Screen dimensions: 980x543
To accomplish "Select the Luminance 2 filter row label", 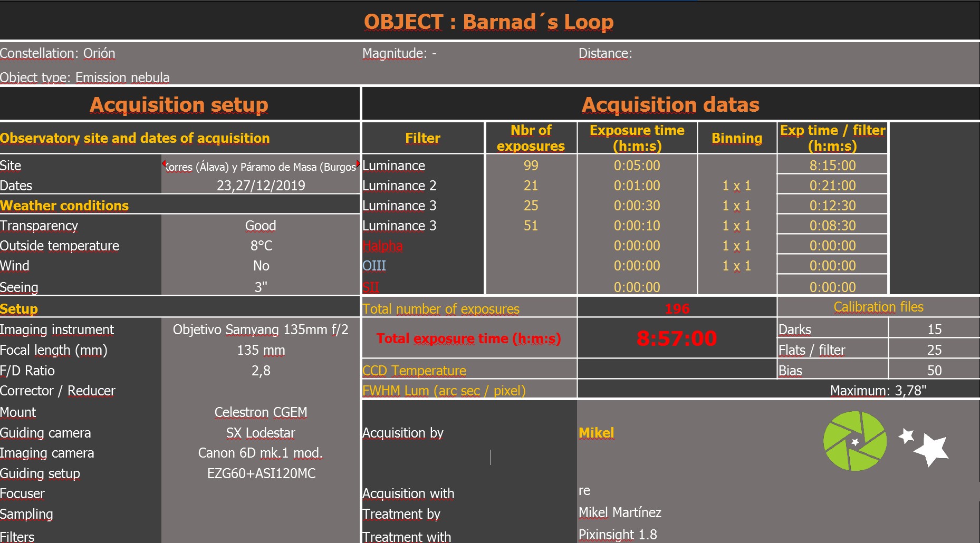I will (x=399, y=186).
